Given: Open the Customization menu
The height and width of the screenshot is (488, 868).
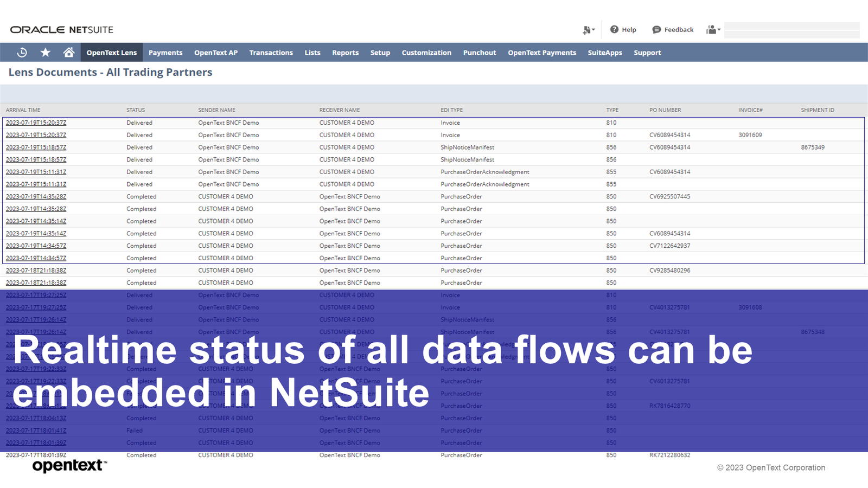Looking at the screenshot, I should 426,53.
